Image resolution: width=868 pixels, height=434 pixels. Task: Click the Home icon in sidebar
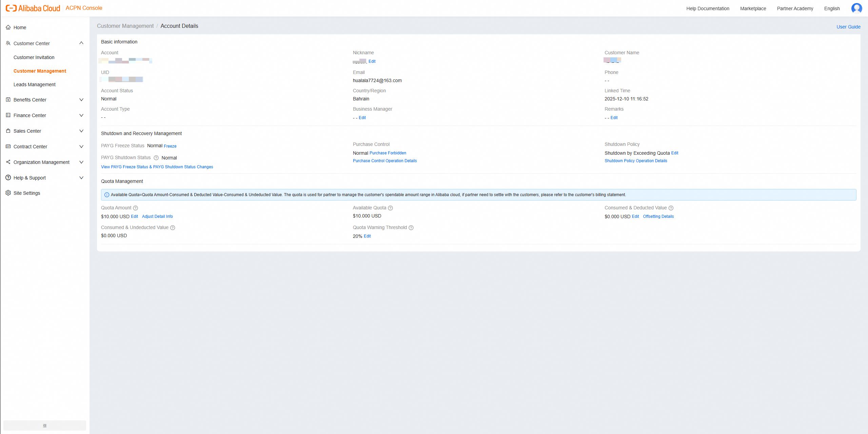8,27
